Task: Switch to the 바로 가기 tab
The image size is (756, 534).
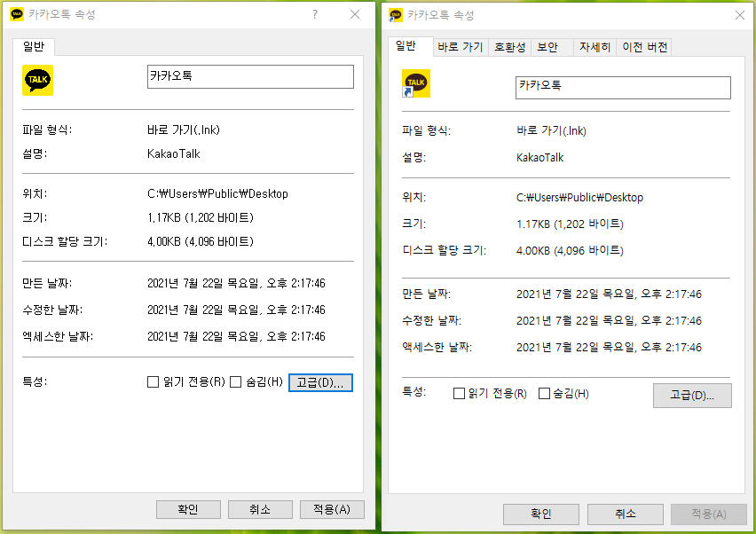Action: point(461,47)
